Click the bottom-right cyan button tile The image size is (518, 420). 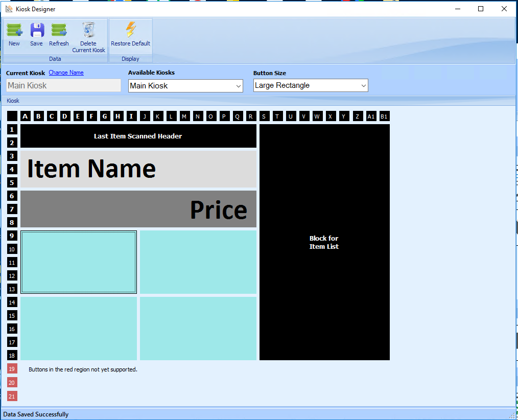(198, 329)
